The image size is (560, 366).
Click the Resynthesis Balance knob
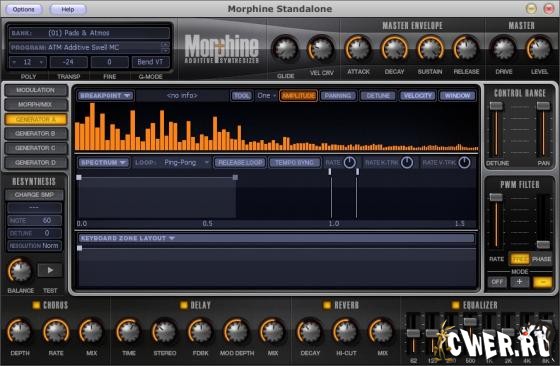point(20,271)
